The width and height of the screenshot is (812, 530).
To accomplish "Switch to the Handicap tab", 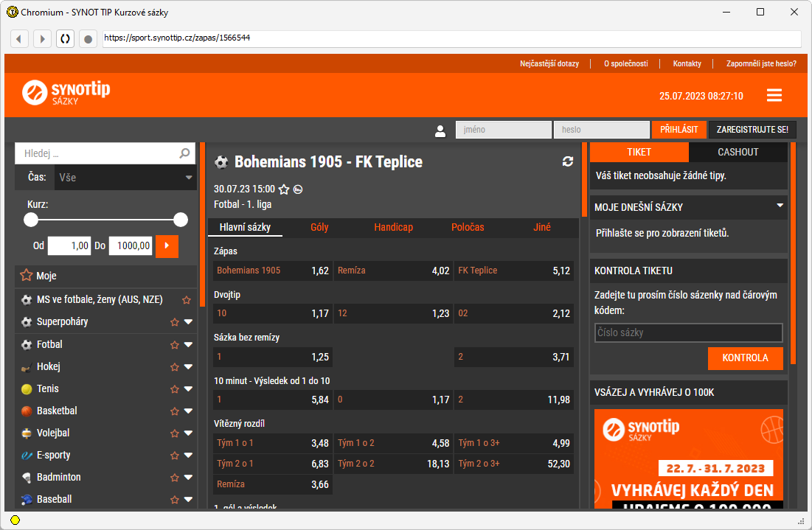I will tap(394, 227).
